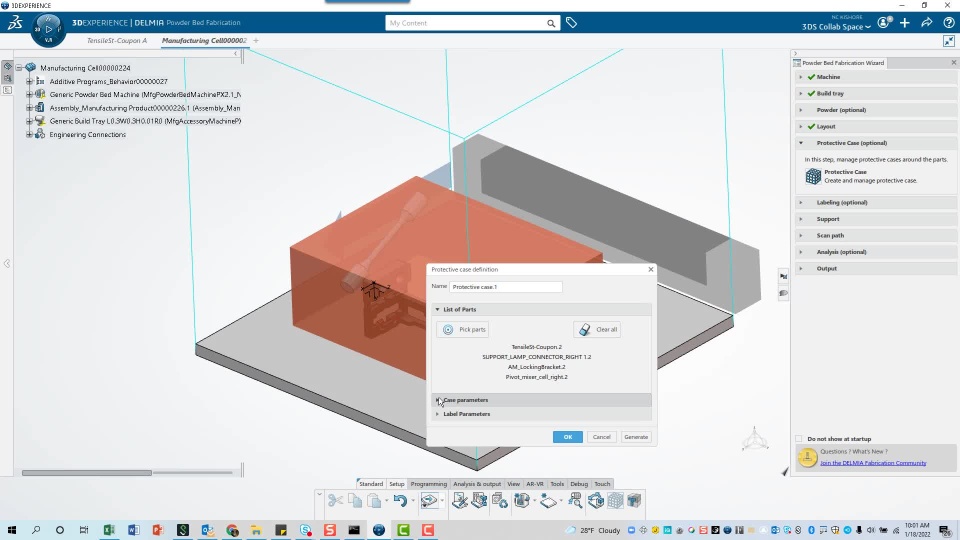
Task: Click Cancel in Protective case definition
Action: (x=601, y=437)
